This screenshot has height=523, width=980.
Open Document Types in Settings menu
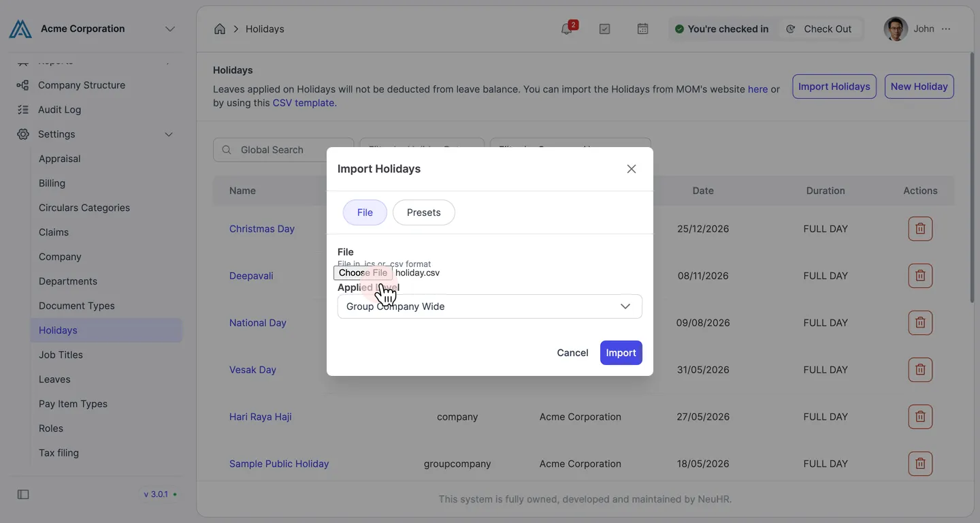106,306
